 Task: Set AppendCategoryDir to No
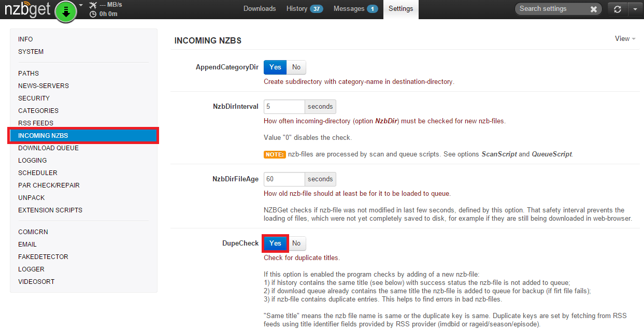(x=296, y=67)
